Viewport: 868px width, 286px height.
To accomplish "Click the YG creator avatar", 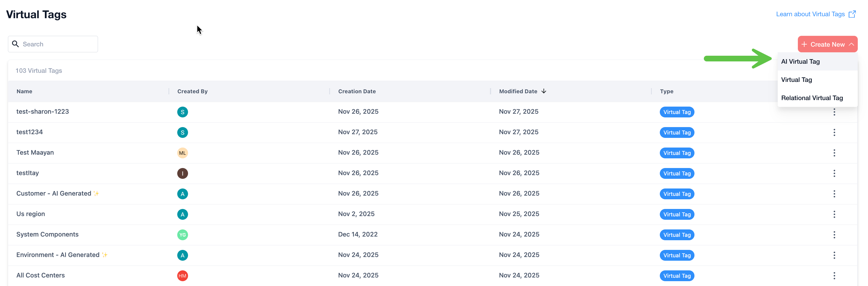I will tap(182, 235).
